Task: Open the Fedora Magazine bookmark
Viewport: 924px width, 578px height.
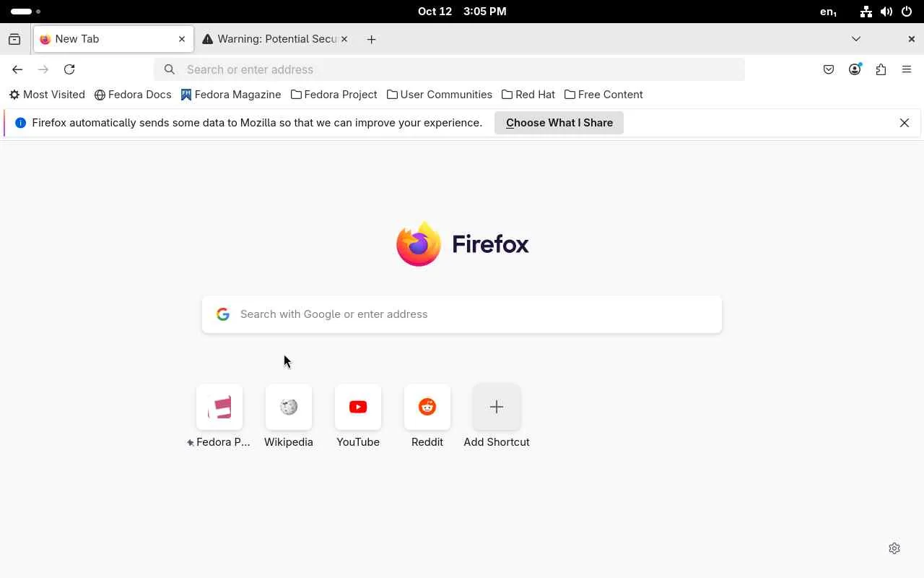Action: 231,95
